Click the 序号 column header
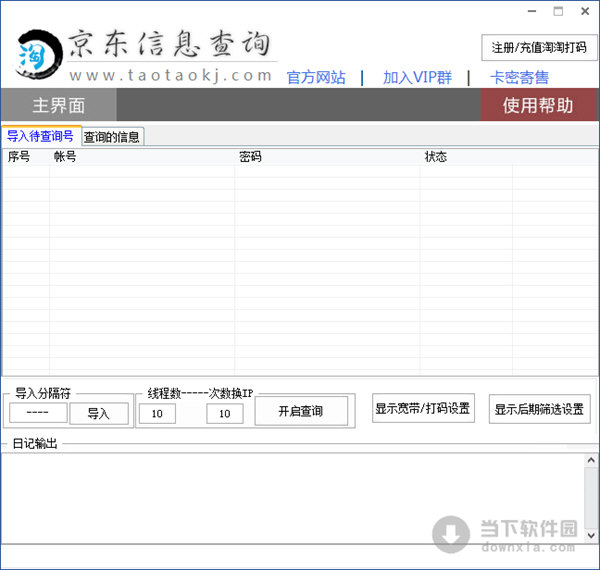This screenshot has width=600, height=570. coord(26,157)
